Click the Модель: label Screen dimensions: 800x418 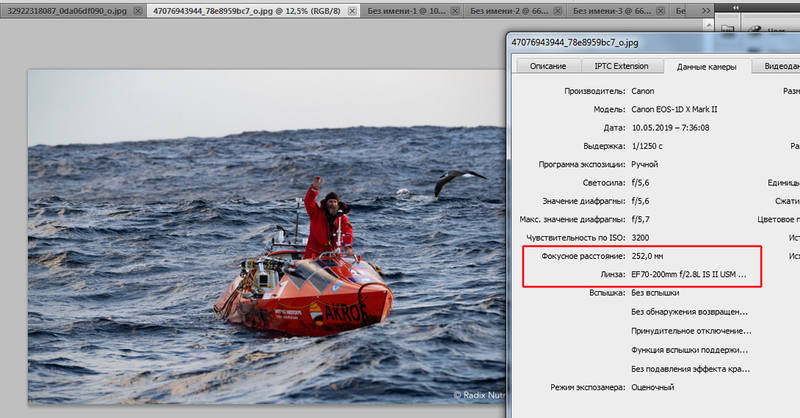[x=609, y=109]
